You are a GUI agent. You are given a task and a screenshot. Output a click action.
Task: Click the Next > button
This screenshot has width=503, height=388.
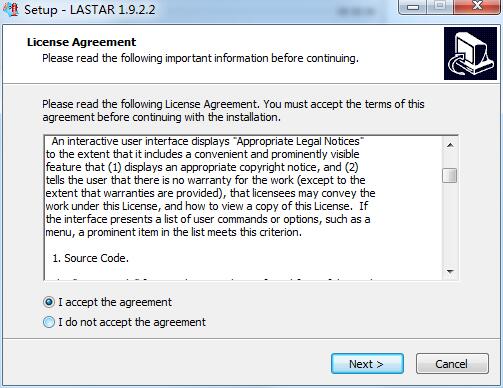(x=367, y=364)
